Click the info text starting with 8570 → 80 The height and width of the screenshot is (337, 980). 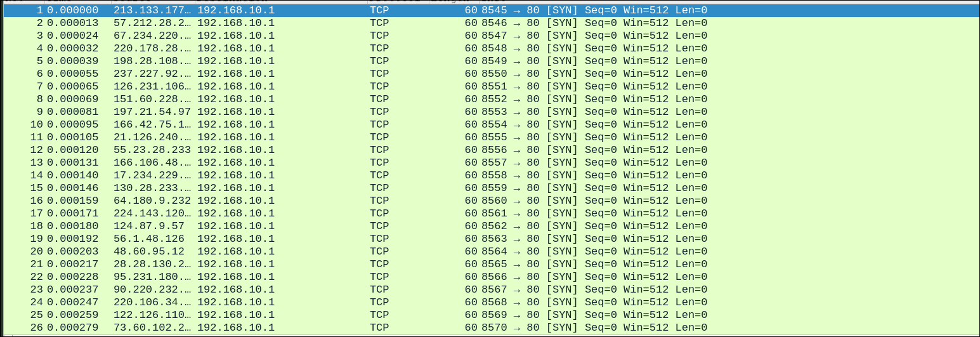[594, 327]
